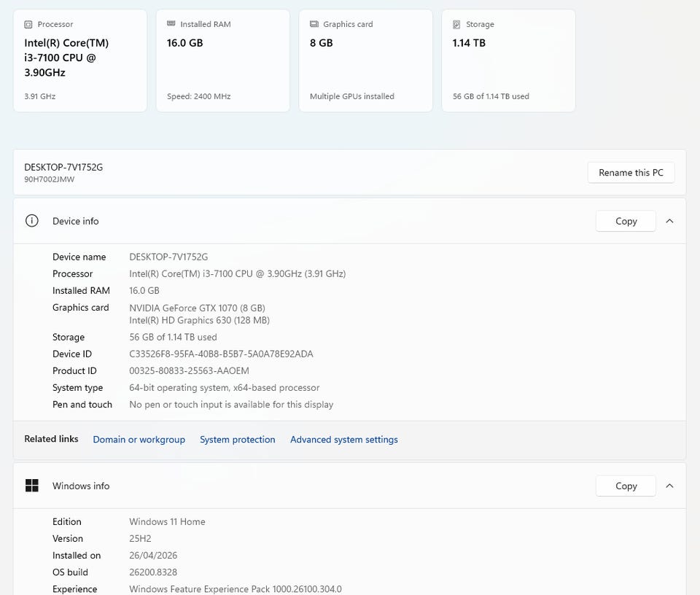The width and height of the screenshot is (700, 595).
Task: Click the Storage drive icon
Action: [x=456, y=25]
